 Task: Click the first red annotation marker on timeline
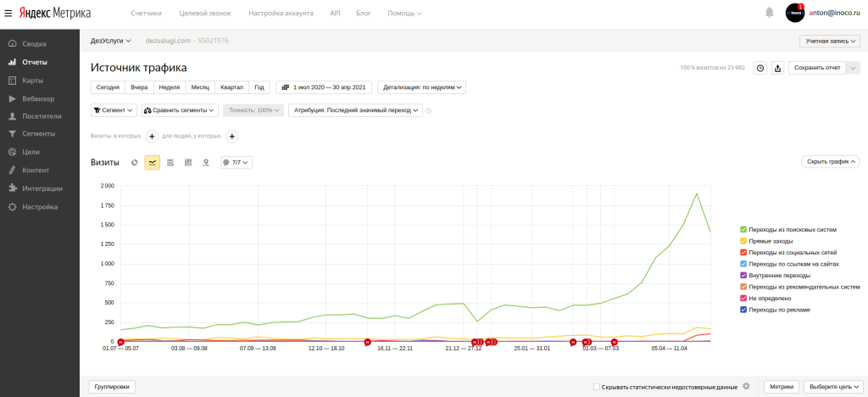(x=120, y=342)
